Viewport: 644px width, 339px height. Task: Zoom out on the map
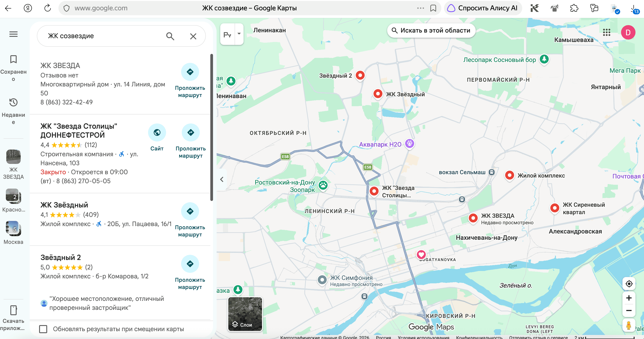coord(629,310)
